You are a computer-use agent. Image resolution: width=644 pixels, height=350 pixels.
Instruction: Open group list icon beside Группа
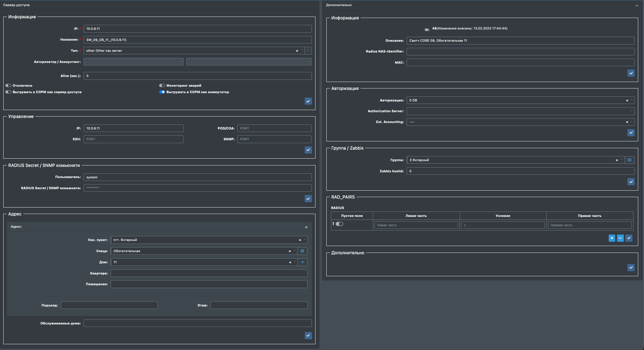(x=629, y=160)
